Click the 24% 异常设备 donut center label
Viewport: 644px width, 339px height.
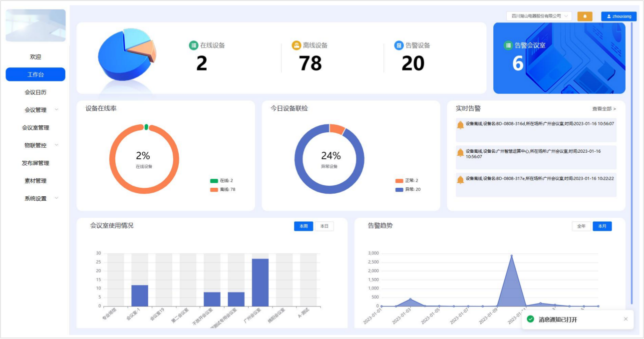click(330, 159)
